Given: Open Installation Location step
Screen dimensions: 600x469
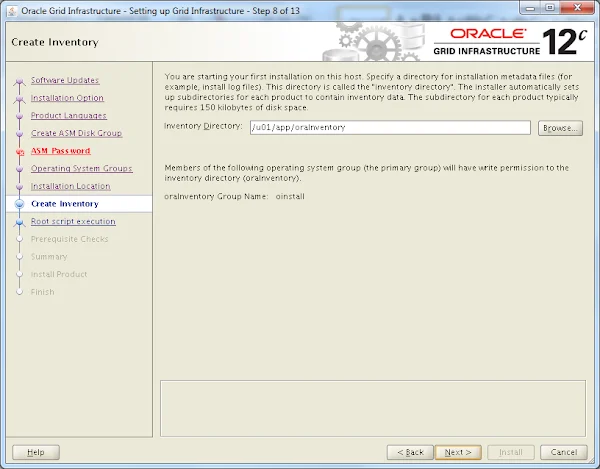Looking at the screenshot, I should pos(70,186).
